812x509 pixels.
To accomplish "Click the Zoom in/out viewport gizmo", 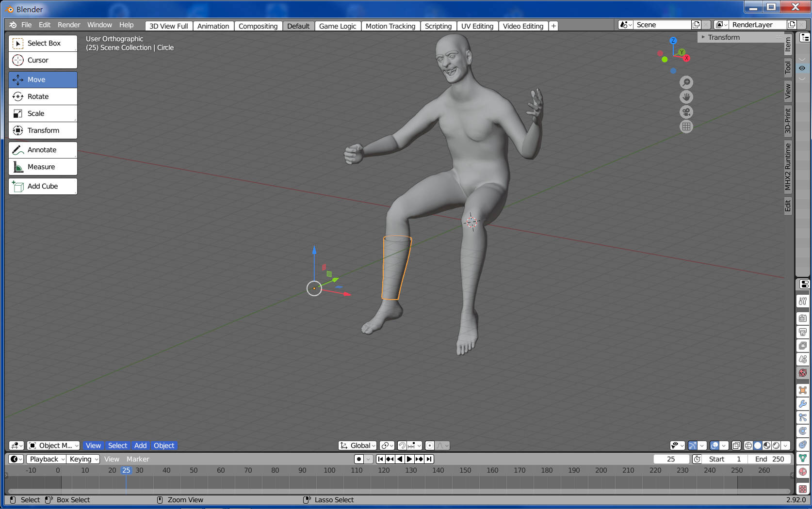I will tap(686, 82).
